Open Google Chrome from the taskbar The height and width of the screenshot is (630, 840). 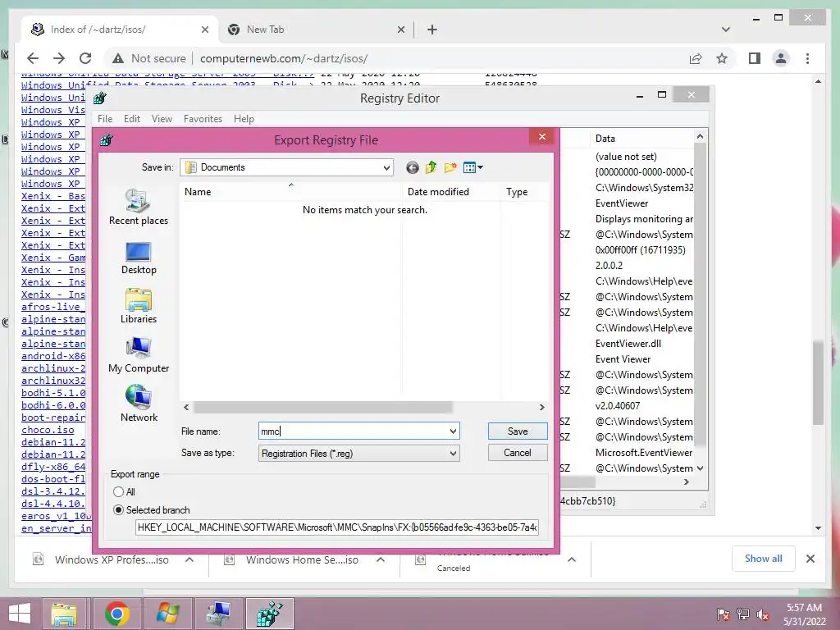tap(116, 614)
